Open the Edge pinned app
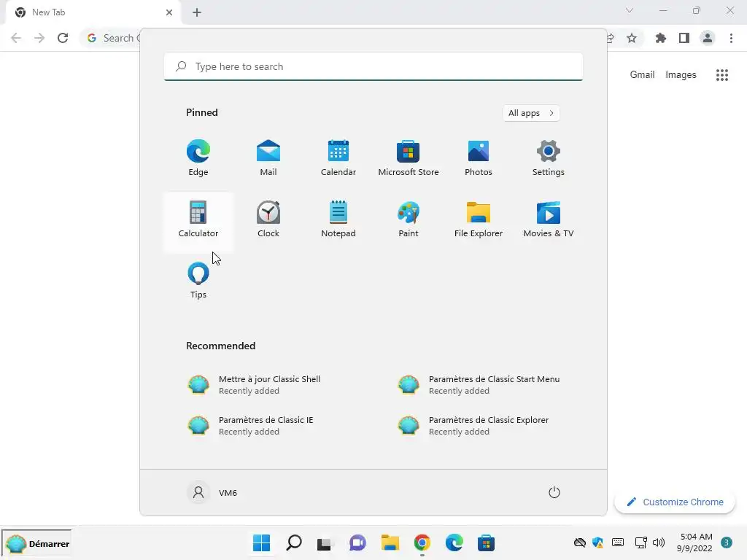This screenshot has height=560, width=747. (x=198, y=158)
